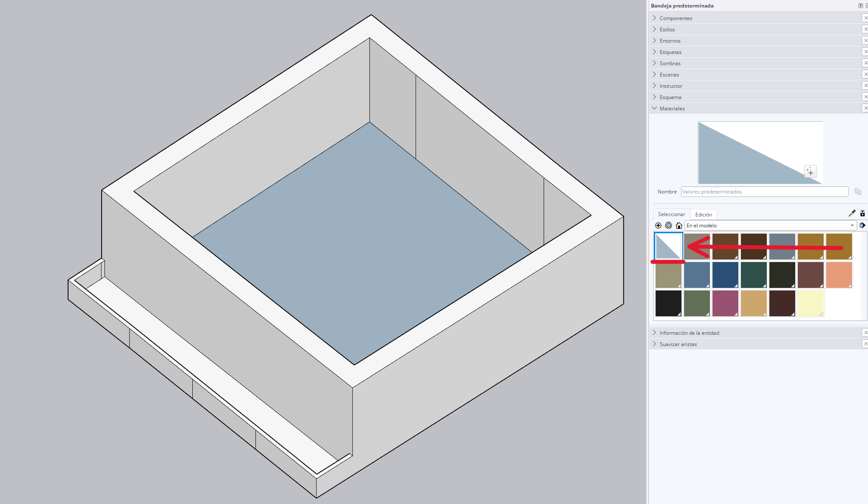Pick the plum pink material swatch

point(725,303)
